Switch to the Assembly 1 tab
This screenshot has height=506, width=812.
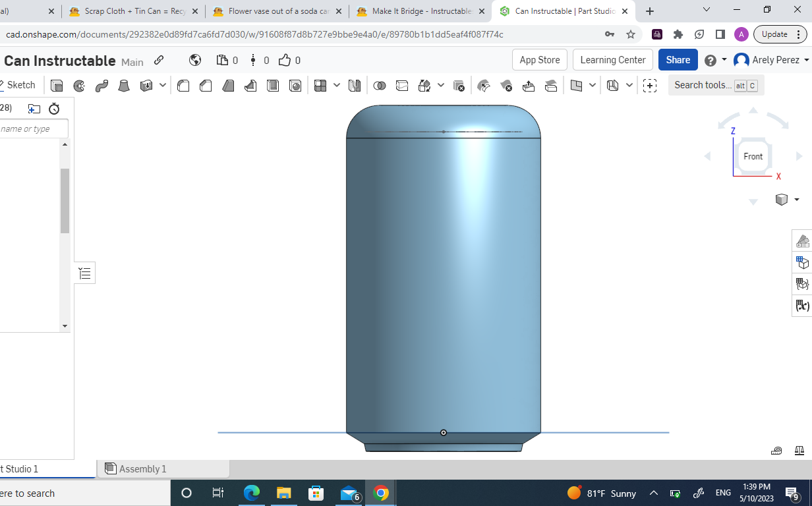(142, 468)
